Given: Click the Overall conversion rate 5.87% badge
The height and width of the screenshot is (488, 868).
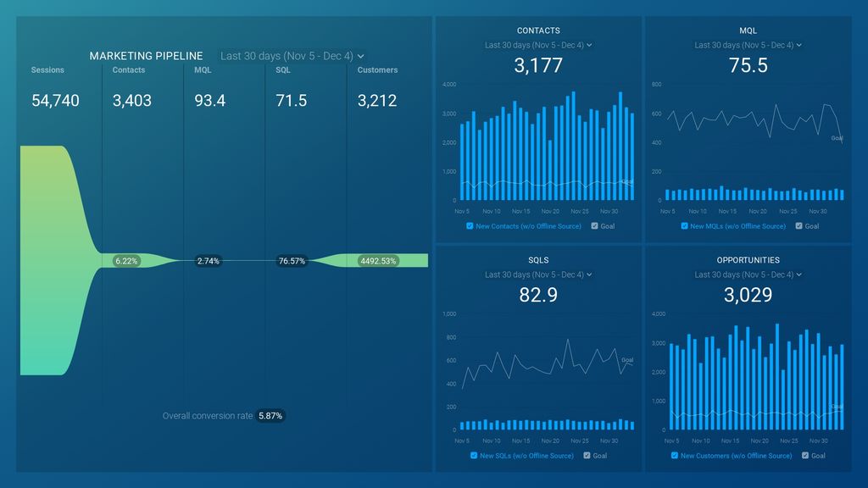Looking at the screenshot, I should point(269,415).
